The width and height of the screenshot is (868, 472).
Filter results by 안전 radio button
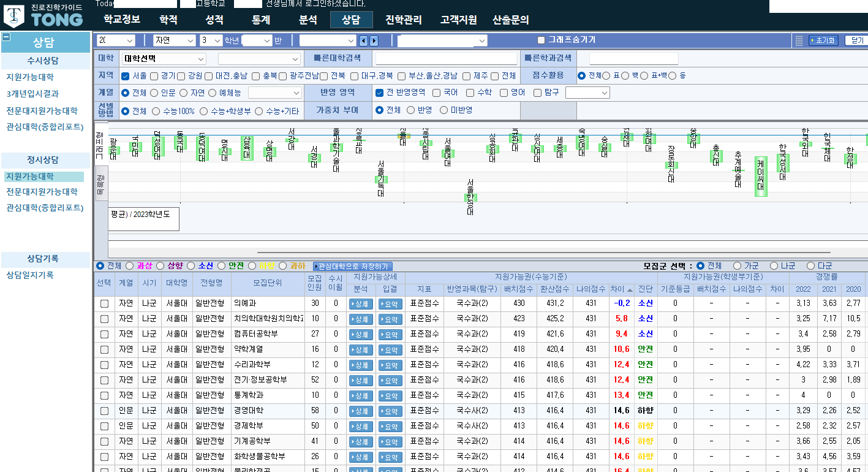coord(221,266)
